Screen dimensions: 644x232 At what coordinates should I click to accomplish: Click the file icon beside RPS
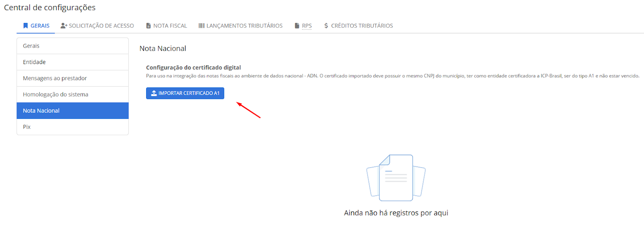297,26
